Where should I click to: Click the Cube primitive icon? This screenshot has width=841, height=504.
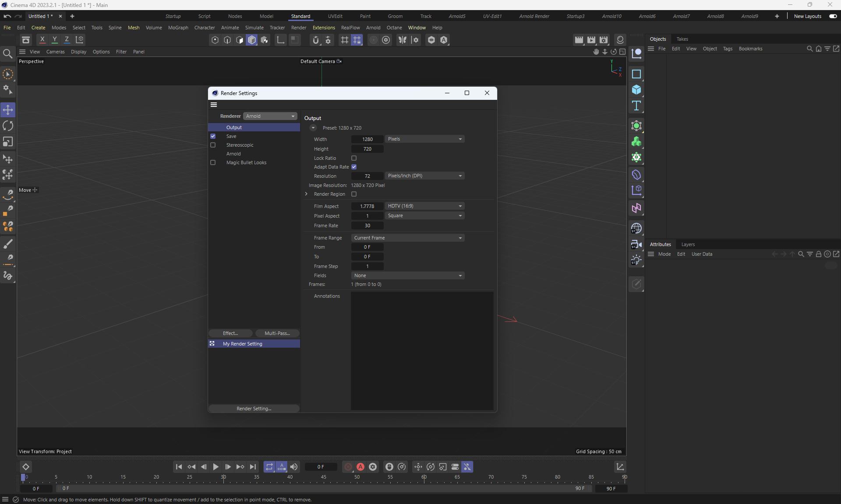click(636, 90)
